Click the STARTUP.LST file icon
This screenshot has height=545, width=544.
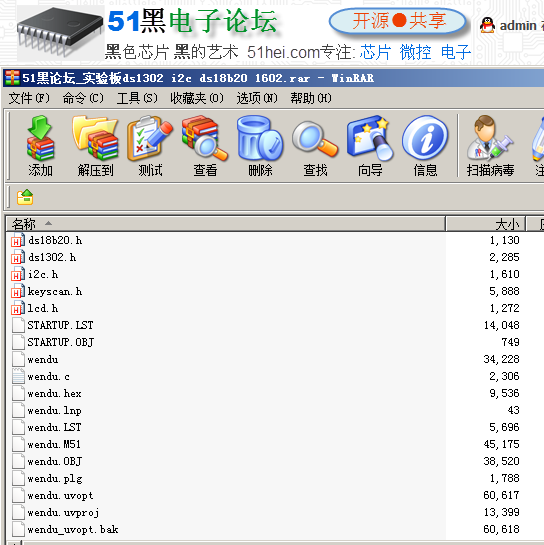coord(18,325)
